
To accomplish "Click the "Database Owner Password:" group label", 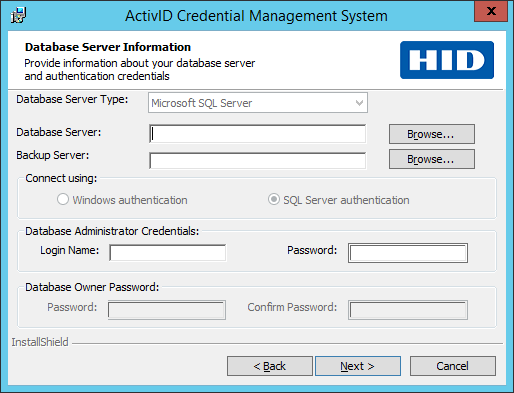I will click(92, 287).
